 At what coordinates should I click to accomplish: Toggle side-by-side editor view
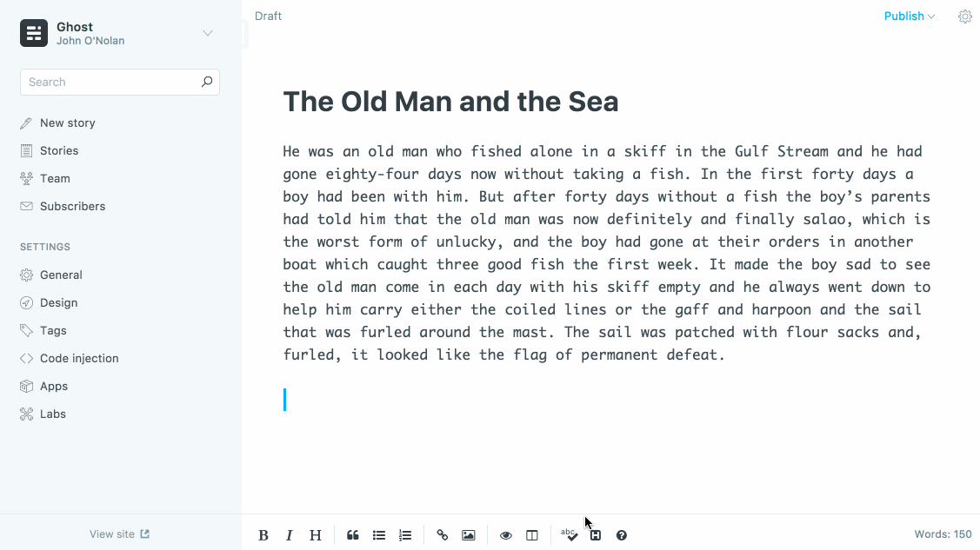(532, 535)
